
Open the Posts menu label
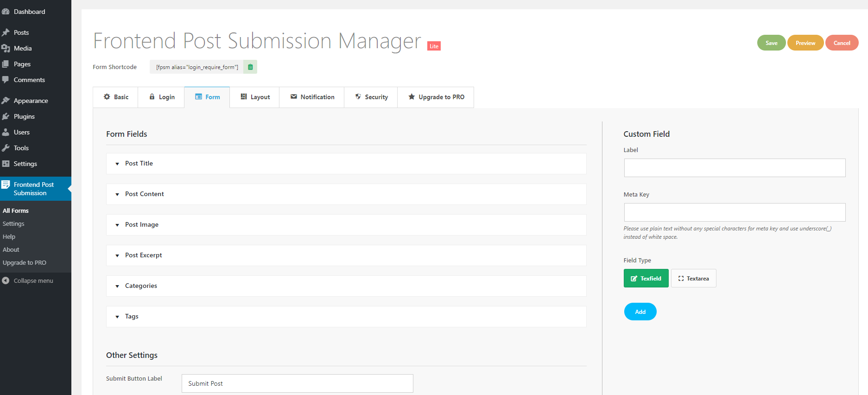point(21,32)
